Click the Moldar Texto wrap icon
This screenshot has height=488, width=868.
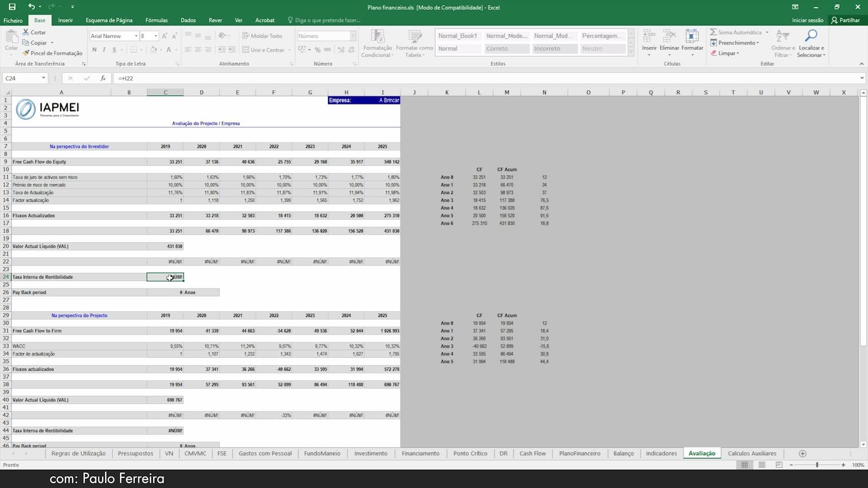coord(245,36)
